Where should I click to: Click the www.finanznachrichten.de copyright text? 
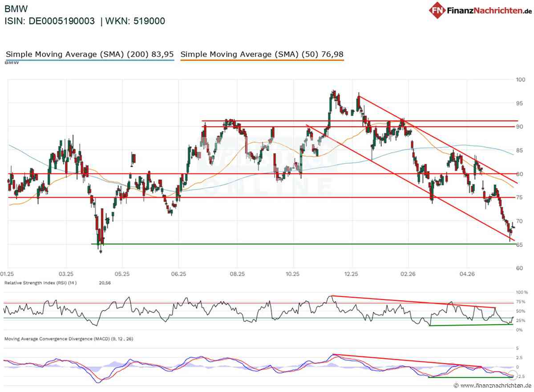tap(492, 386)
